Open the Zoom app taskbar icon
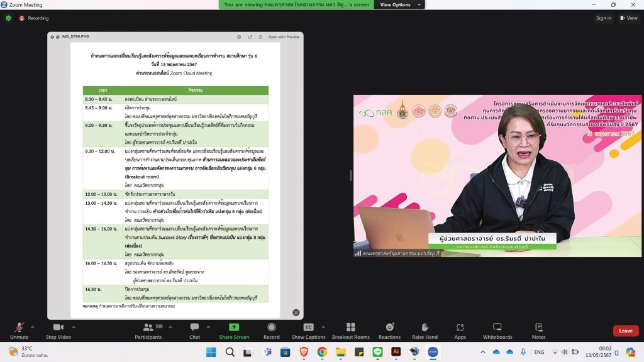The width and height of the screenshot is (644, 362). (433, 352)
